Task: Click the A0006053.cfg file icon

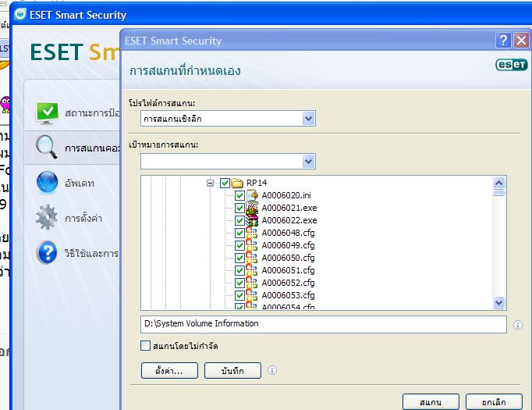Action: coord(252,295)
